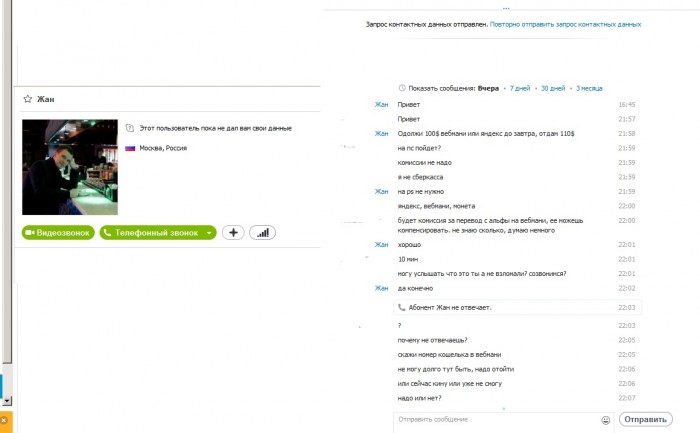This screenshot has height=433, width=700.
Task: Show messages from last 3 месяца
Action: click(590, 88)
